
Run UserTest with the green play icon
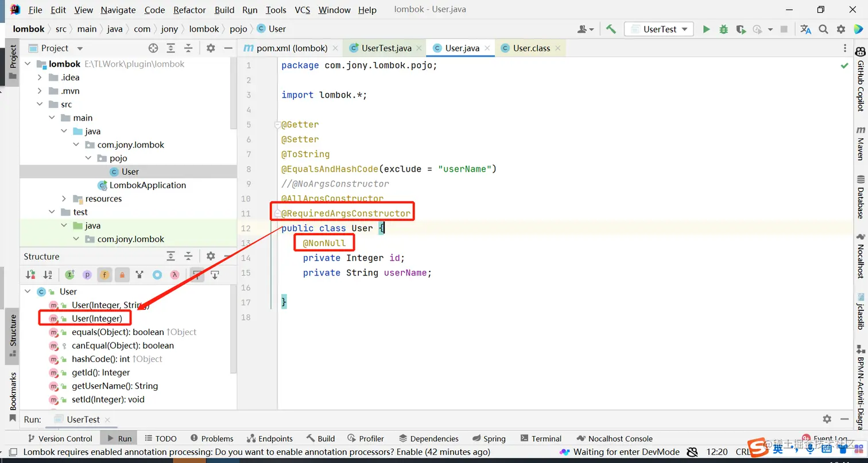click(707, 29)
